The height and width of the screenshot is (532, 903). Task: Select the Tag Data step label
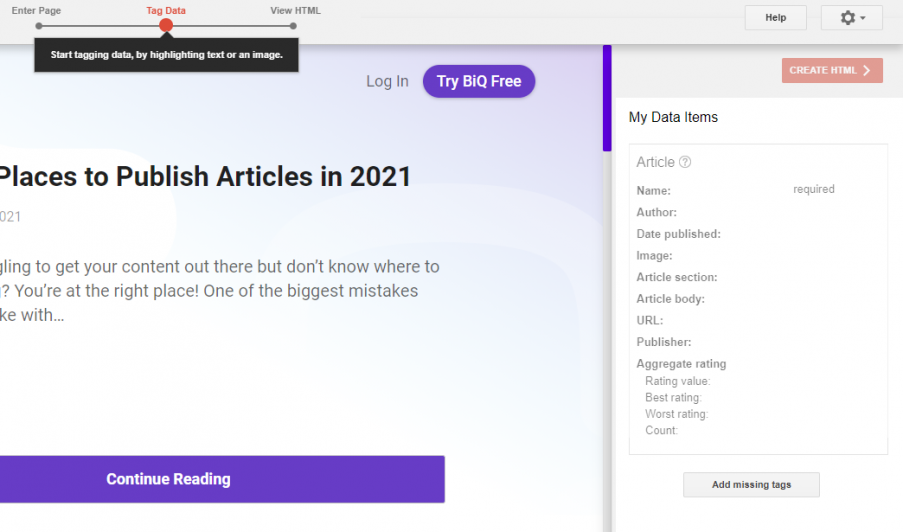click(x=166, y=10)
